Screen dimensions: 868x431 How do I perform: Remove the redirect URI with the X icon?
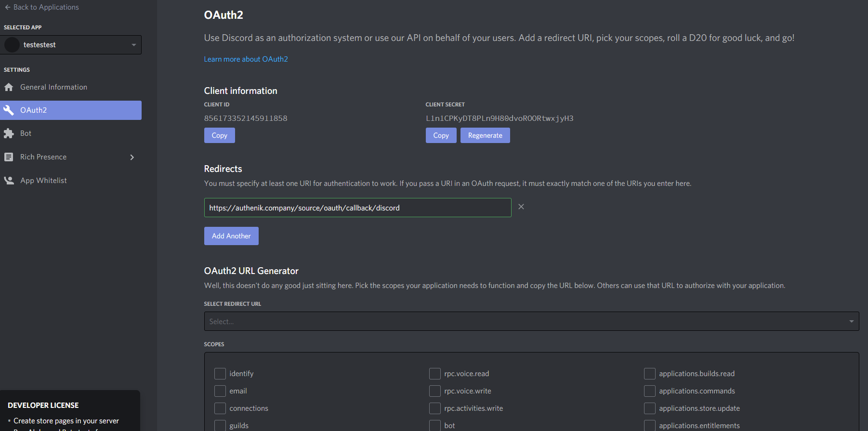click(521, 207)
